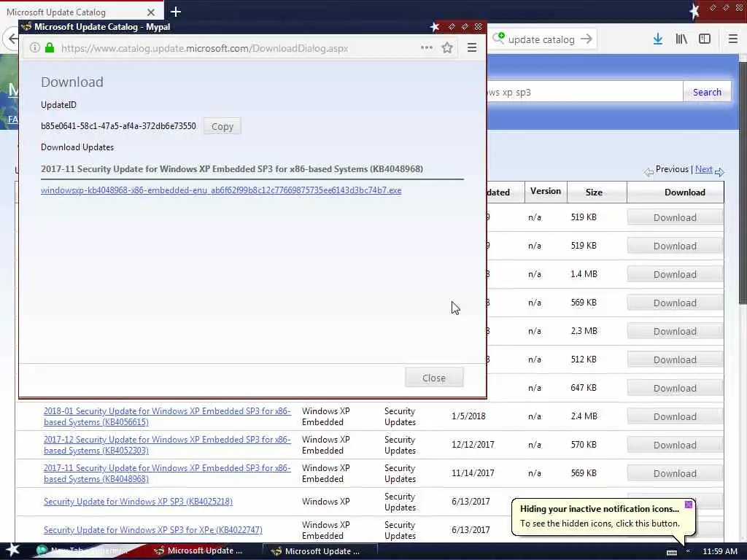Download the KB4048968 569 KB row update

(x=675, y=474)
